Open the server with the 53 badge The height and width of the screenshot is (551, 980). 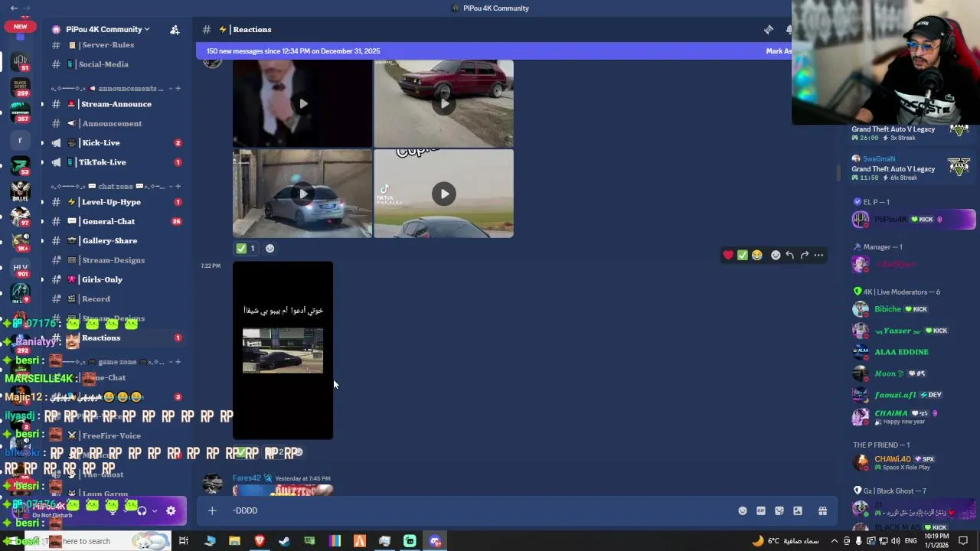21,165
